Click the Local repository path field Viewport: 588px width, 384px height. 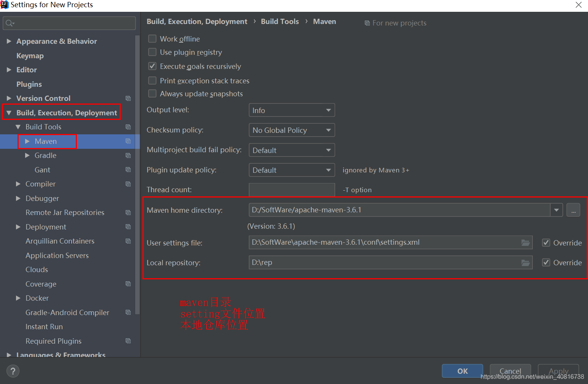pyautogui.click(x=391, y=263)
